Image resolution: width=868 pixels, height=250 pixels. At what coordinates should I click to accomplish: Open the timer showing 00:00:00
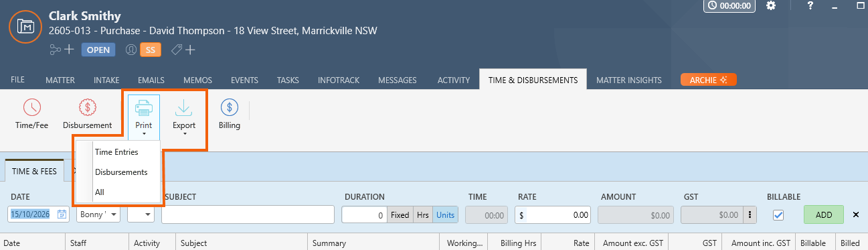point(729,5)
